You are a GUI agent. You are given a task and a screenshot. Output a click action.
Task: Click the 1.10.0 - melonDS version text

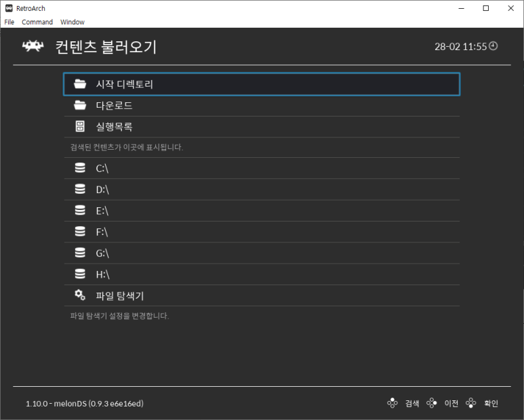coord(85,404)
